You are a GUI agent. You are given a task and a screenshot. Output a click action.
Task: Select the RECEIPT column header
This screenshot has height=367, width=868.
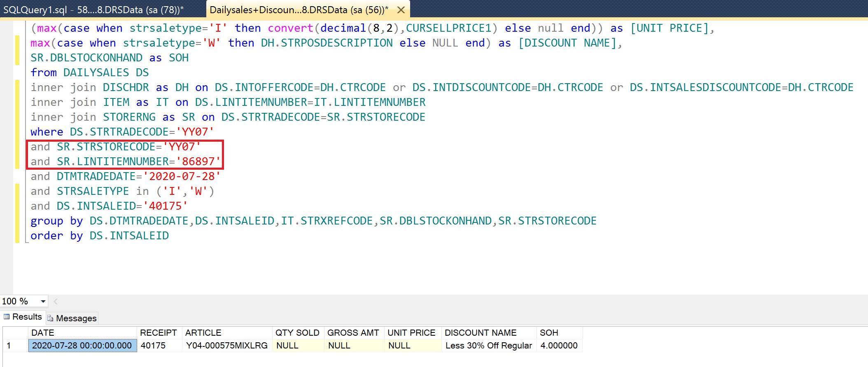tap(159, 333)
